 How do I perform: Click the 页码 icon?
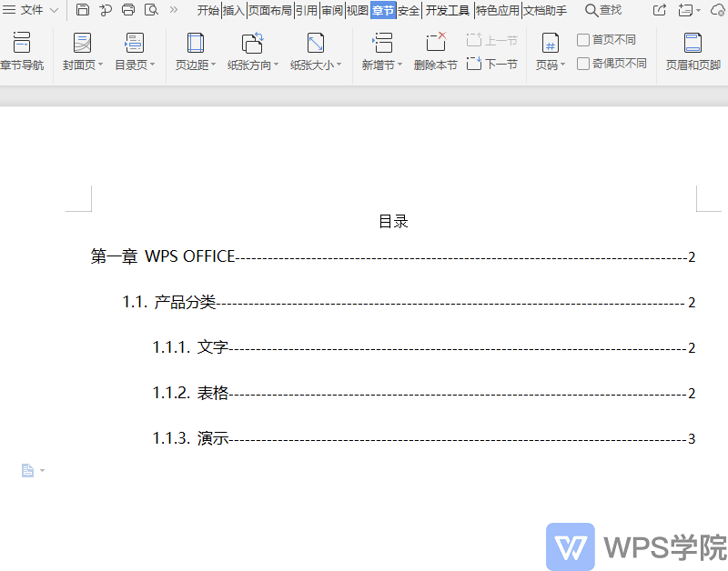click(551, 43)
